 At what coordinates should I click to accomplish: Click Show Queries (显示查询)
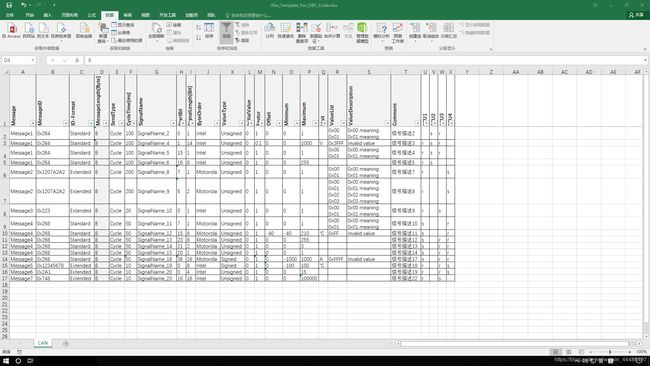123,25
